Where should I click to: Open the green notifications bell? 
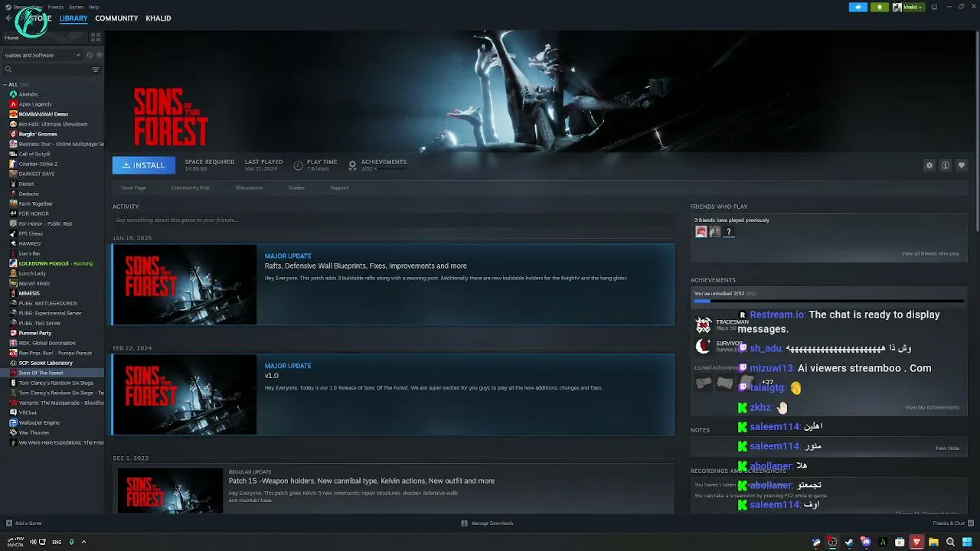880,7
